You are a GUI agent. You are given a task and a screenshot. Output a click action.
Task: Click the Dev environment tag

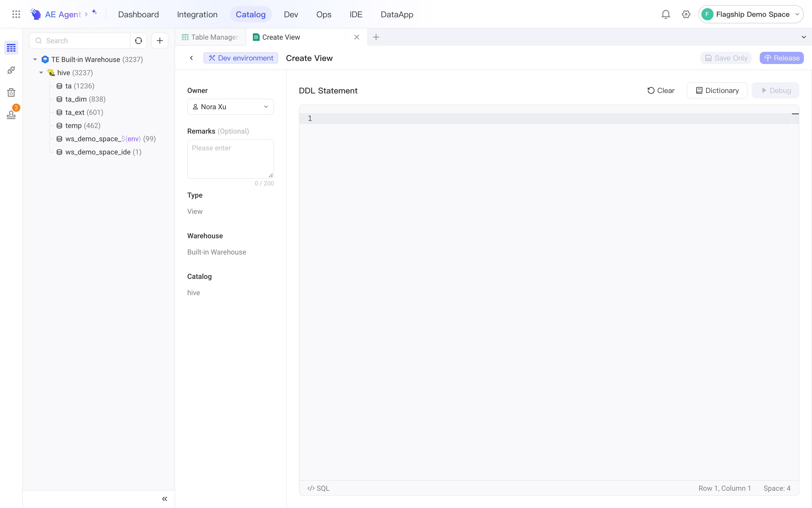coord(241,58)
